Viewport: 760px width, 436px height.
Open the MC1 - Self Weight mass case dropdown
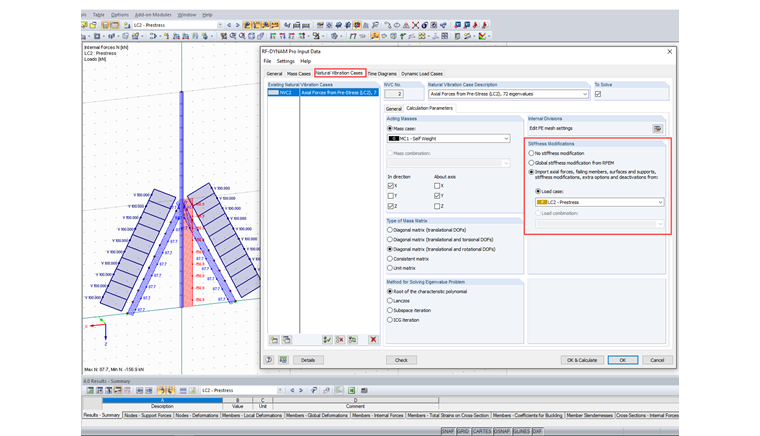tap(505, 139)
